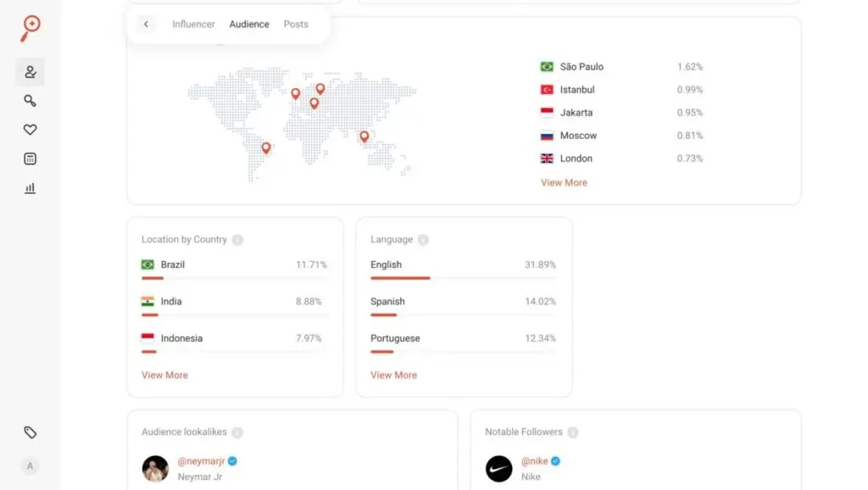
Task: Click info icon beside Location by Country
Action: pyautogui.click(x=237, y=240)
